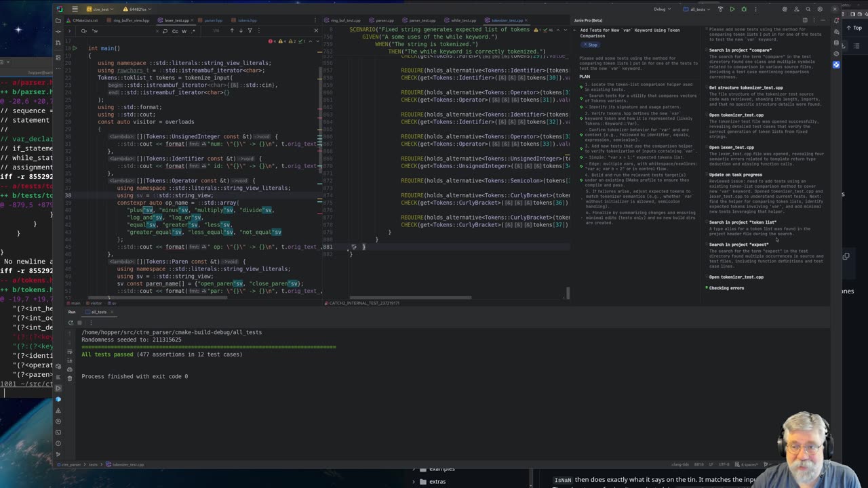The height and width of the screenshot is (488, 868).
Task: Open search filter options funnel icon
Action: click(x=250, y=30)
